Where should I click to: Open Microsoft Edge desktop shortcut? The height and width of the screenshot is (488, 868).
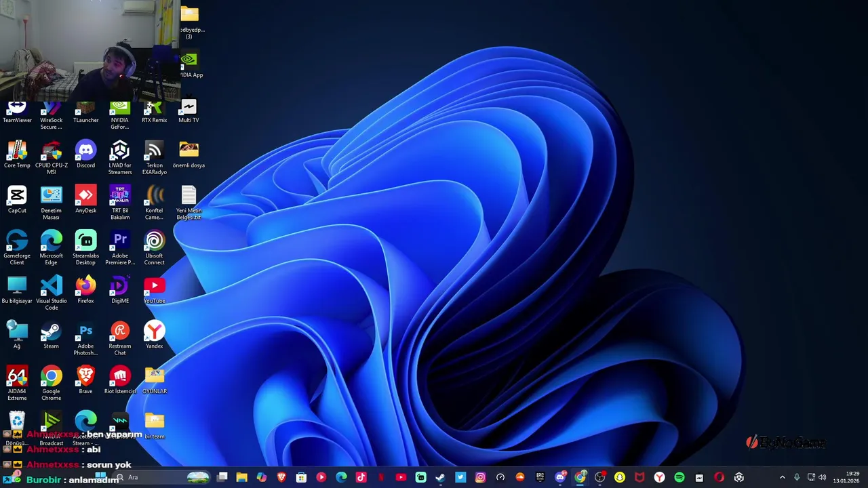(x=52, y=248)
